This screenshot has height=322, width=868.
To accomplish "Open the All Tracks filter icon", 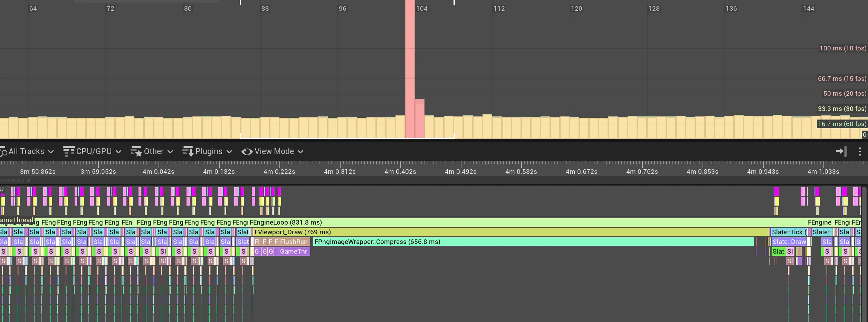I will [x=3, y=152].
